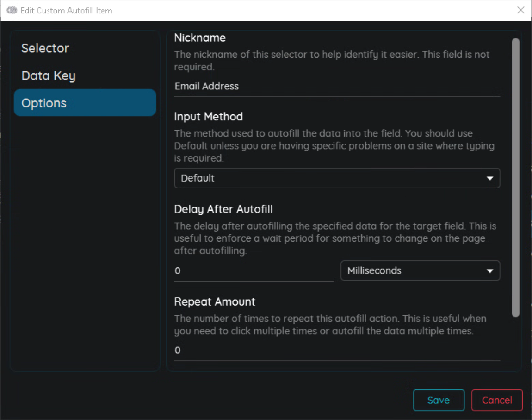This screenshot has width=532, height=420.
Task: Click the Edit Custom Autofill Item title text
Action: (66, 10)
